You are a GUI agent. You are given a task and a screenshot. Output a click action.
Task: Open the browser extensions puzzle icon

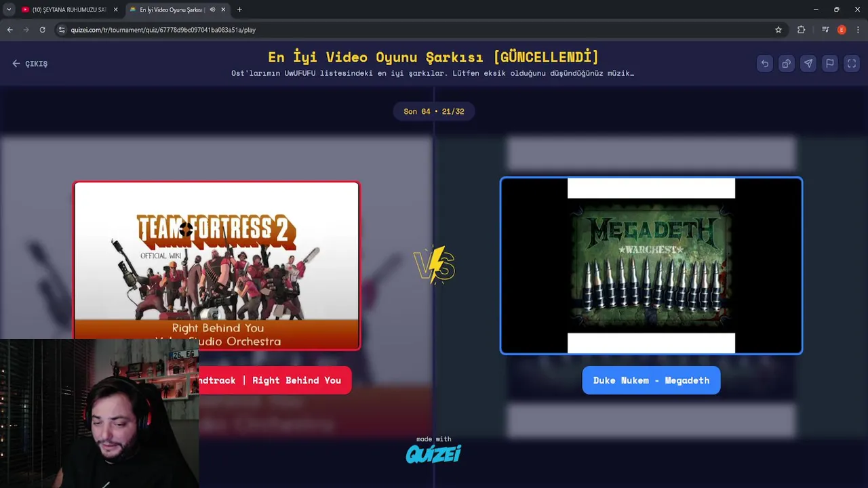(x=802, y=30)
